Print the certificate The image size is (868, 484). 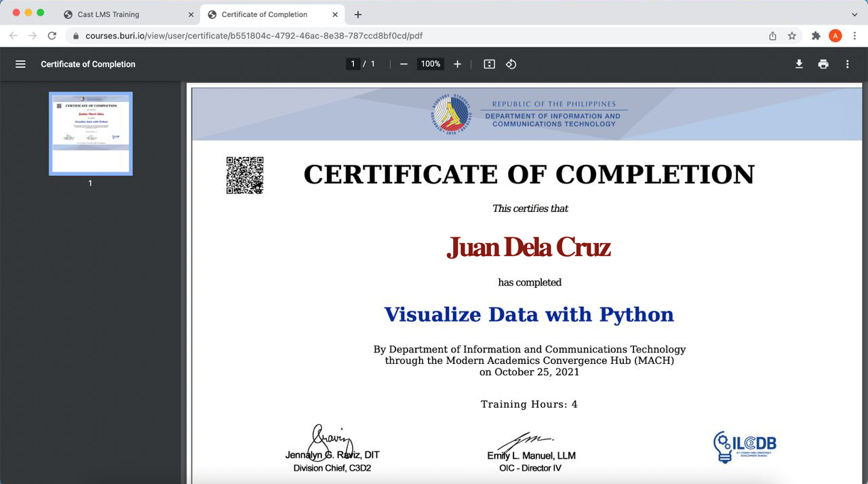823,64
